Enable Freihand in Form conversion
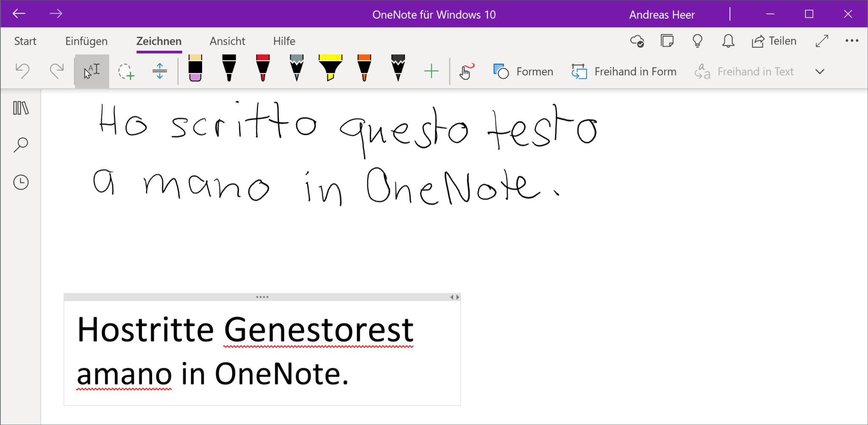868x425 pixels. (x=624, y=72)
